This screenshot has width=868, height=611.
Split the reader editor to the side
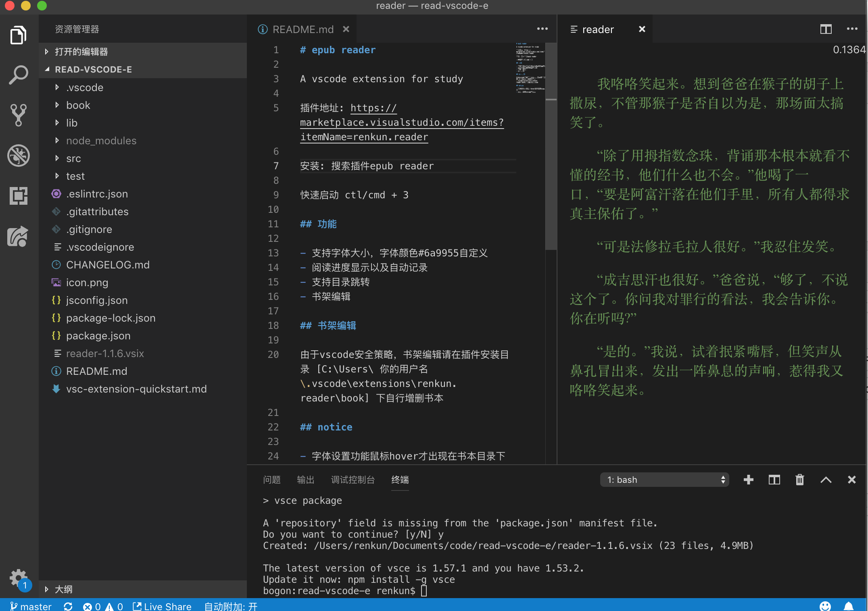coord(826,29)
